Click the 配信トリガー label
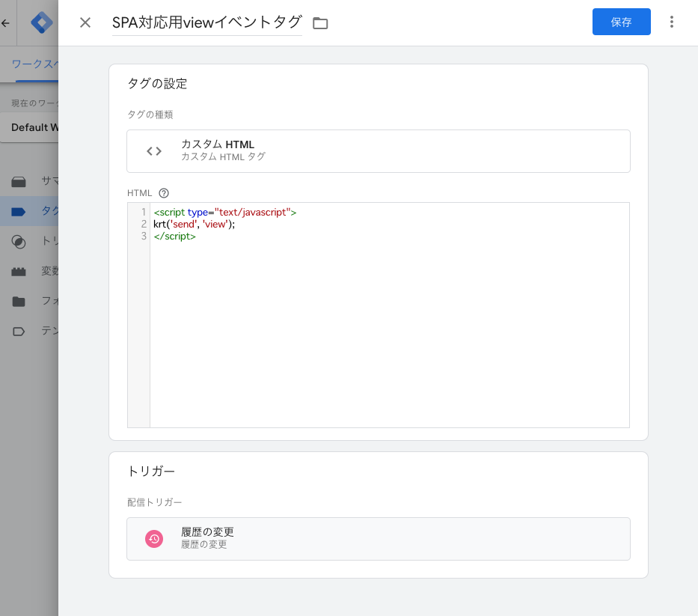Screen dimensions: 698x616 point(154,502)
